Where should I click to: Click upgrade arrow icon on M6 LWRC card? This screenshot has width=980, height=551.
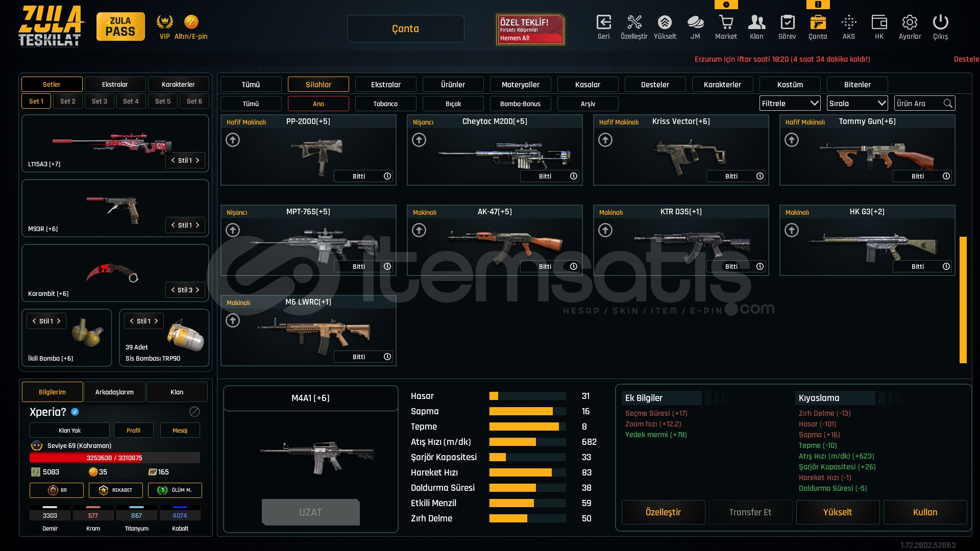point(233,320)
